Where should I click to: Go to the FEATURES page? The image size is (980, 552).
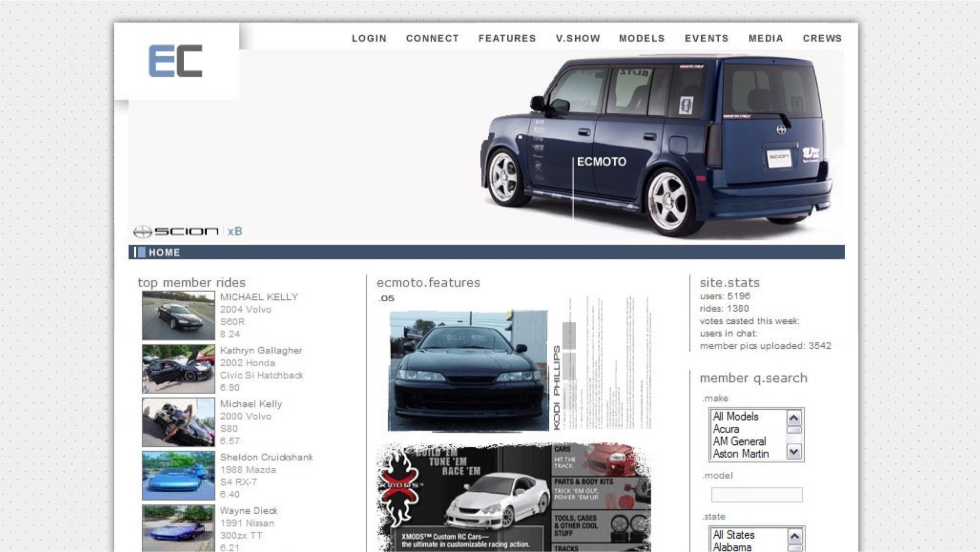507,38
